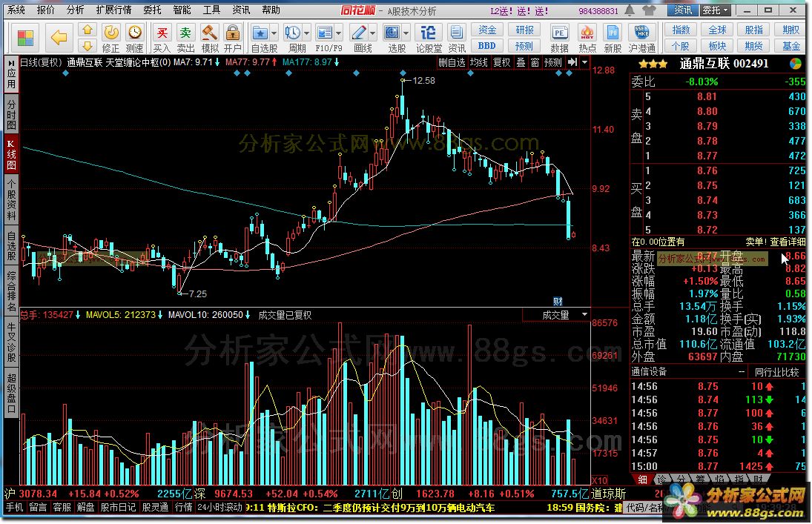This screenshot has width=812, height=524.
Task: Expand the 自选股 dropdown arrow
Action: 274,33
